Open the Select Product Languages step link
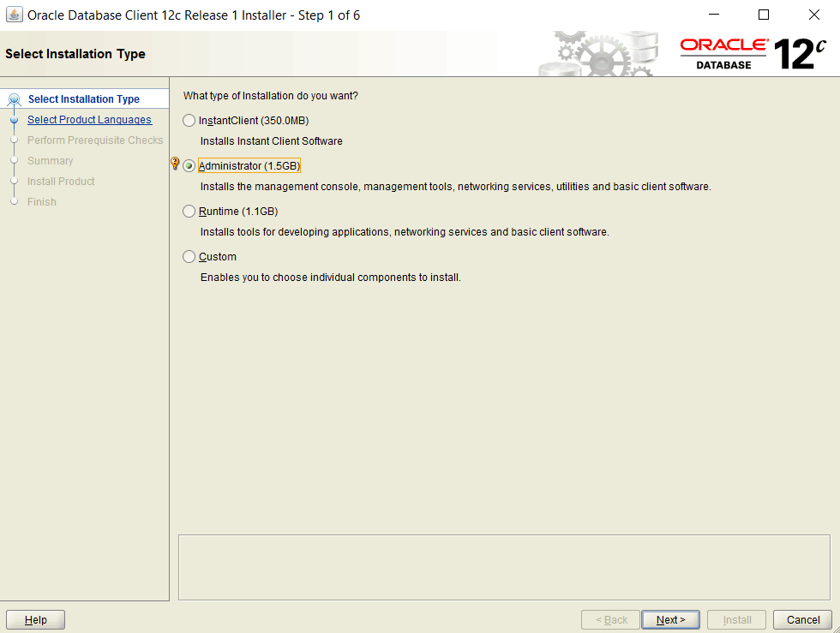Image resolution: width=840 pixels, height=633 pixels. [89, 119]
